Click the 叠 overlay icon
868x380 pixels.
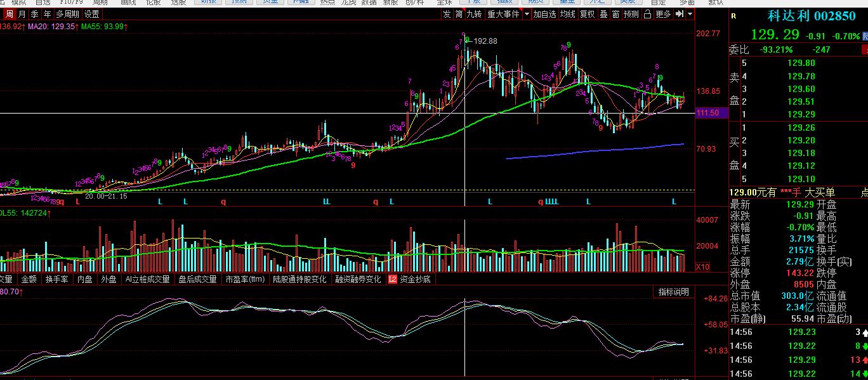coord(603,14)
